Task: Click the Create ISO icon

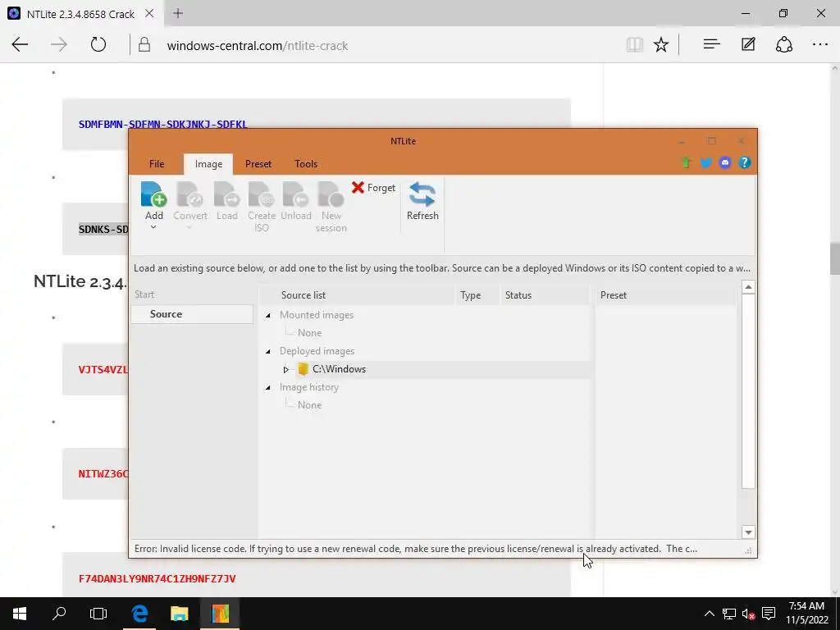Action: pos(262,194)
